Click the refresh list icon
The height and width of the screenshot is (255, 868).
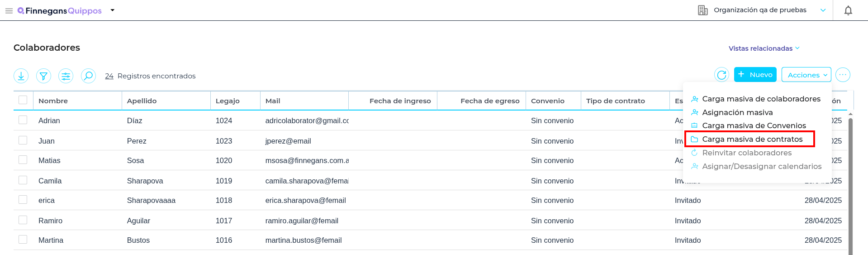(x=721, y=75)
